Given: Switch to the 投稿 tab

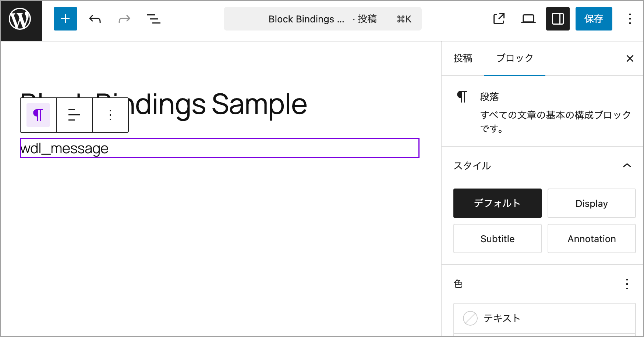Looking at the screenshot, I should [463, 58].
